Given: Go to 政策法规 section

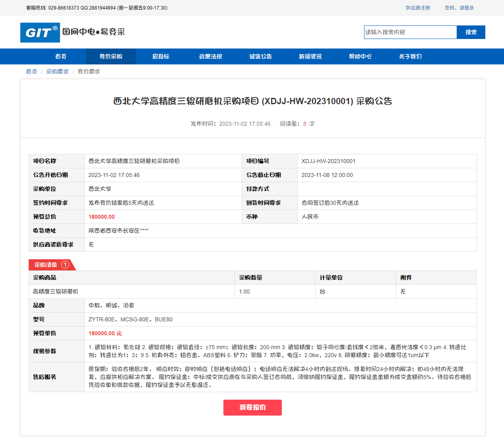Looking at the screenshot, I should click(211, 56).
